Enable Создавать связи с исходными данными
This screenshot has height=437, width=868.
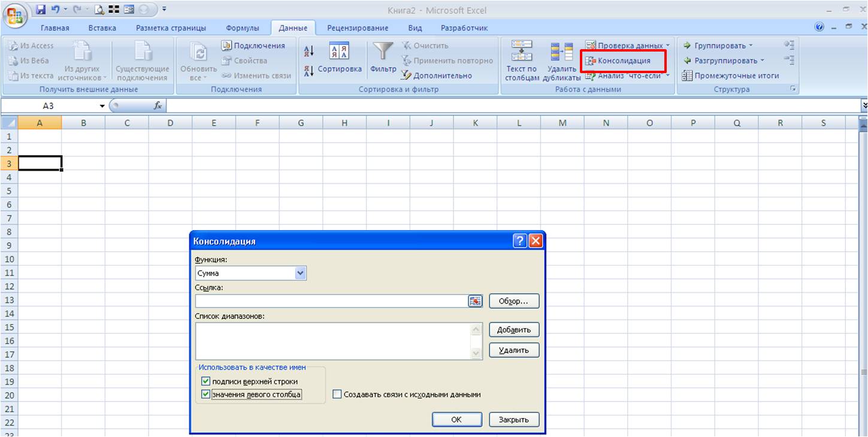tap(337, 394)
